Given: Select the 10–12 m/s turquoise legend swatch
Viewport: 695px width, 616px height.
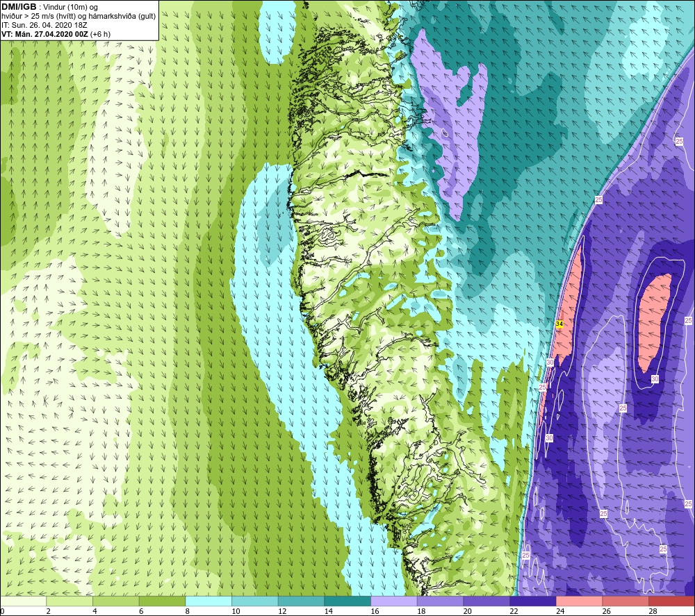Looking at the screenshot, I should coord(254,601).
